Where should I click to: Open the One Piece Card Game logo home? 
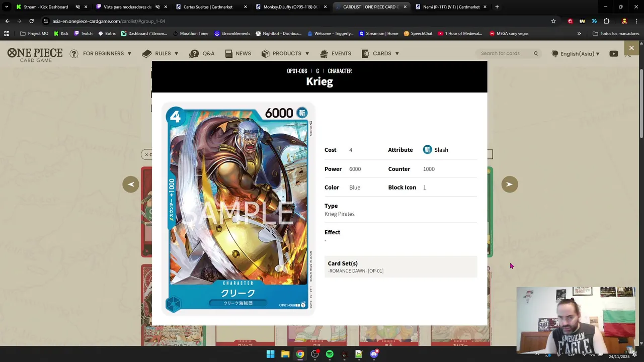pyautogui.click(x=35, y=55)
